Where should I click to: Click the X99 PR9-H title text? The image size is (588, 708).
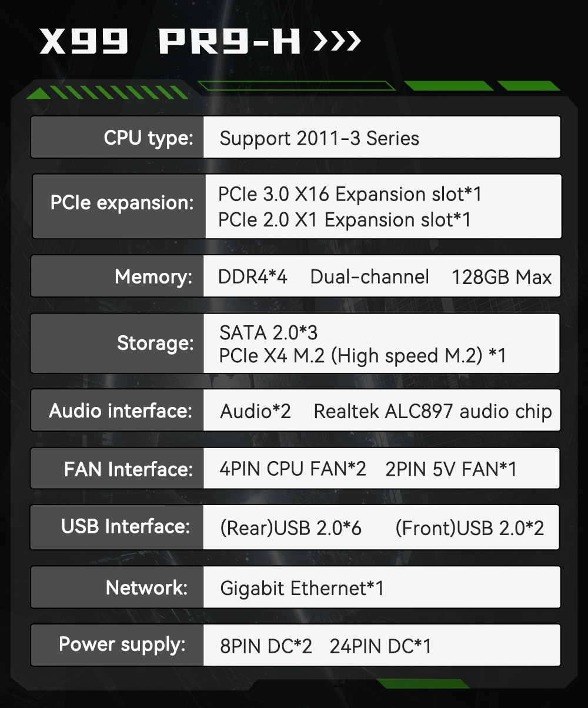pyautogui.click(x=171, y=42)
